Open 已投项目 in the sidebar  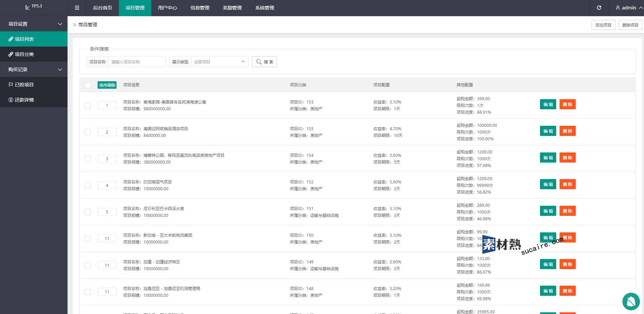coord(34,85)
